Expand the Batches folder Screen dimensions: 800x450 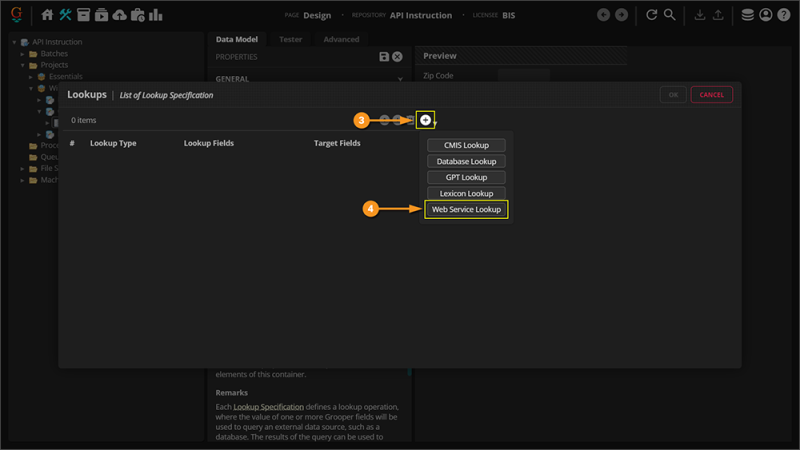[x=22, y=54]
